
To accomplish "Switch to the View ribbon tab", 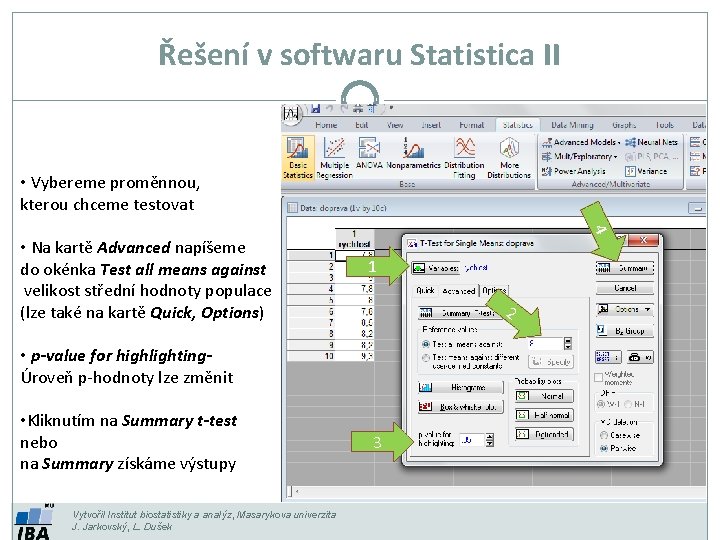I will point(394,125).
